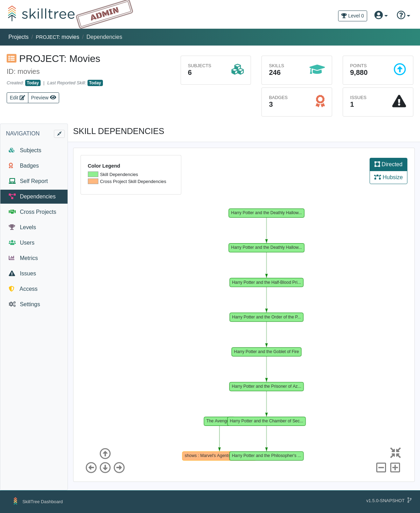
Task: Open Subjects in navigation
Action: 34,150
